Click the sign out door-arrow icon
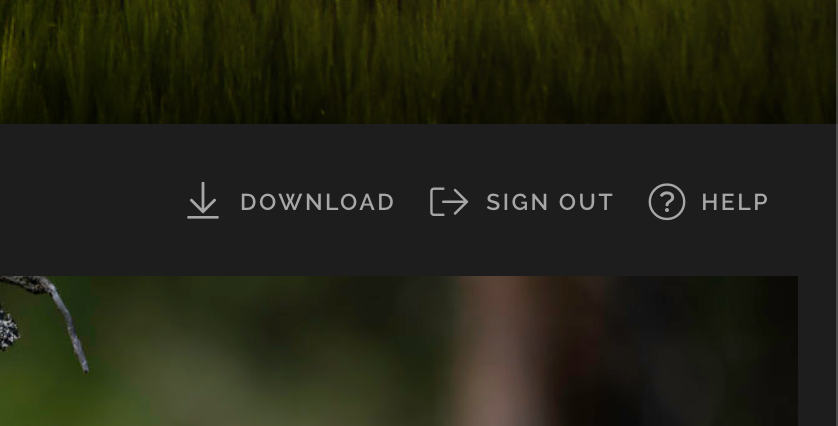 tap(449, 202)
